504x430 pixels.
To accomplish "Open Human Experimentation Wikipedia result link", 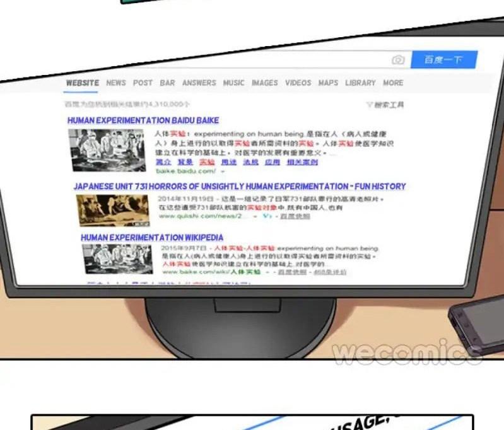I will 151,238.
